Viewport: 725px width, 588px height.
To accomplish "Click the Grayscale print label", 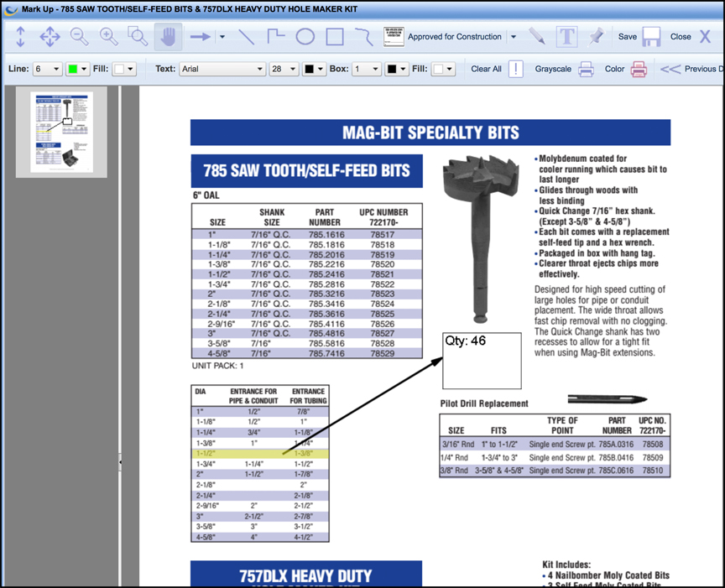I will [553, 69].
